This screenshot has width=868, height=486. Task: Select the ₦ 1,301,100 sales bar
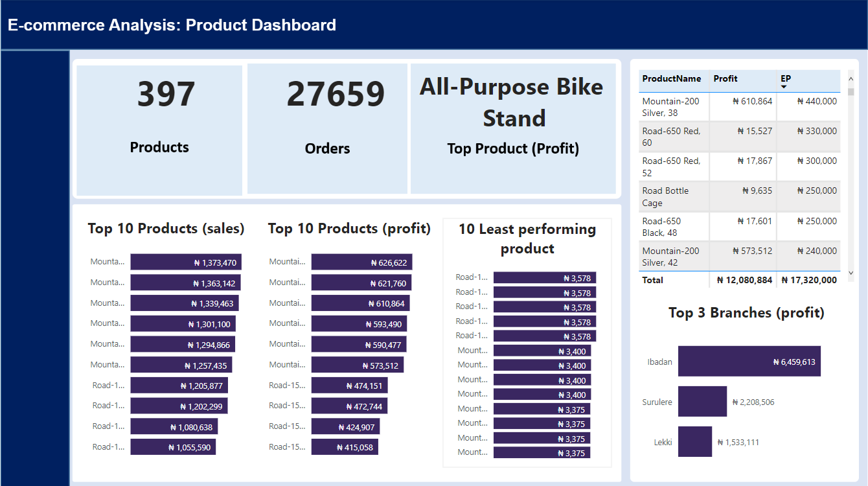(x=183, y=323)
